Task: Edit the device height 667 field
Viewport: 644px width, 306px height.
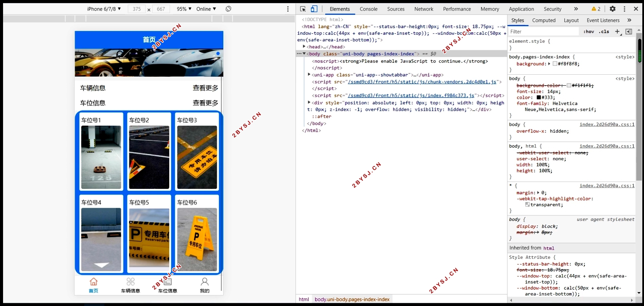Action: point(161,9)
